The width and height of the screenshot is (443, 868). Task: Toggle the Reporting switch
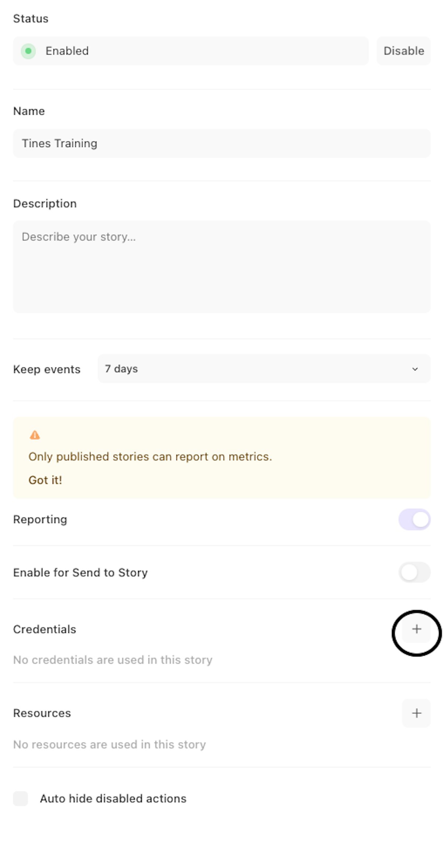click(414, 519)
